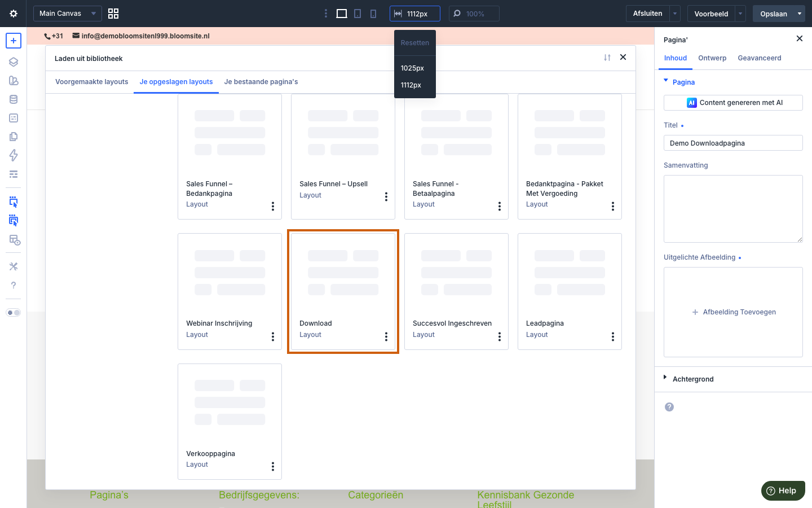Viewport: 812px width, 508px height.
Task: Click the lightning bolt icon in sidebar
Action: (14, 155)
